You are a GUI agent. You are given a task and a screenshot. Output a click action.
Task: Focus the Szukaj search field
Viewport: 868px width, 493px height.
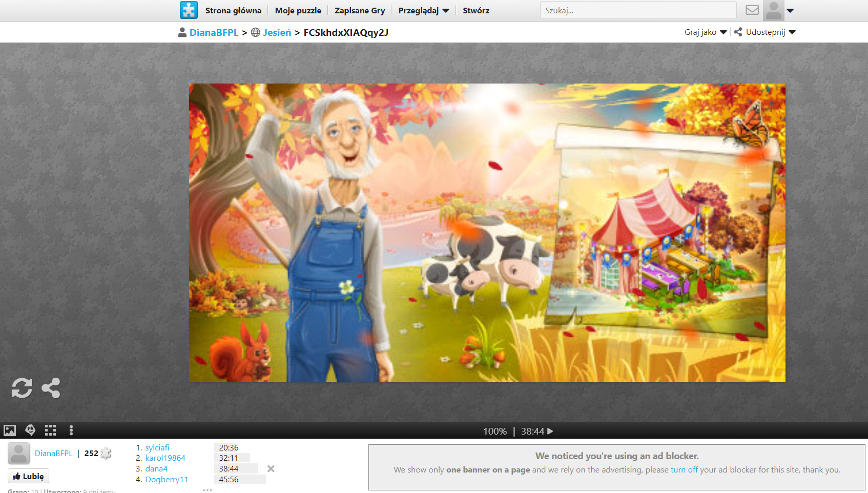pyautogui.click(x=638, y=10)
